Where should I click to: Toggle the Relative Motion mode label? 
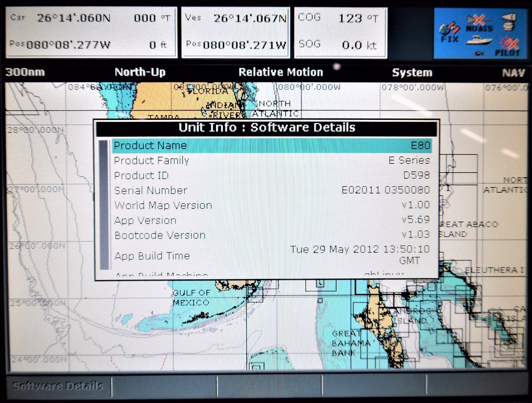click(x=281, y=72)
